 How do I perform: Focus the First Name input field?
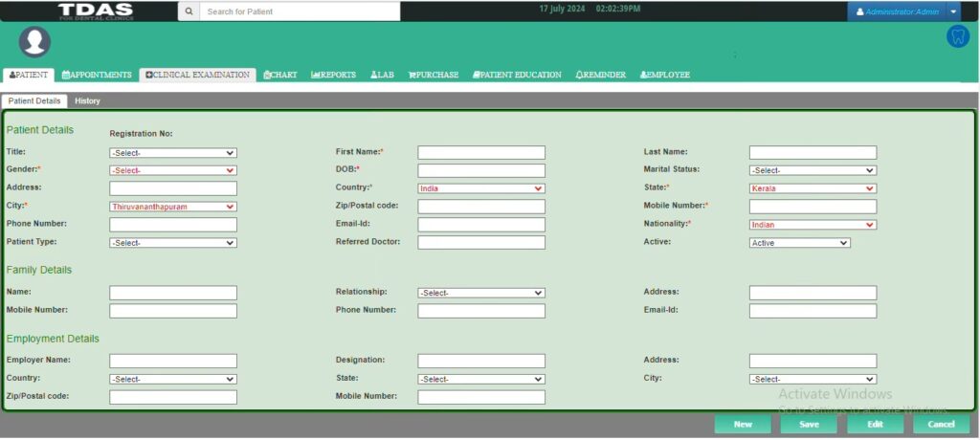pos(481,152)
